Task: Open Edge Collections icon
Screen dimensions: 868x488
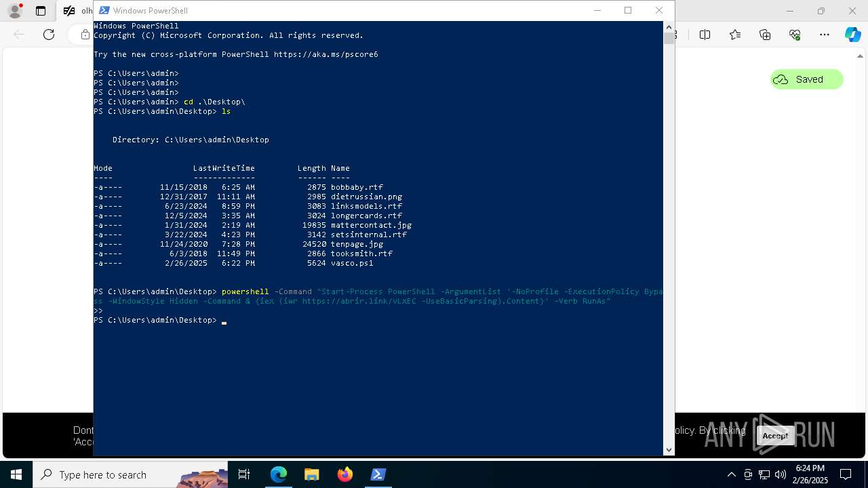Action: pyautogui.click(x=765, y=35)
